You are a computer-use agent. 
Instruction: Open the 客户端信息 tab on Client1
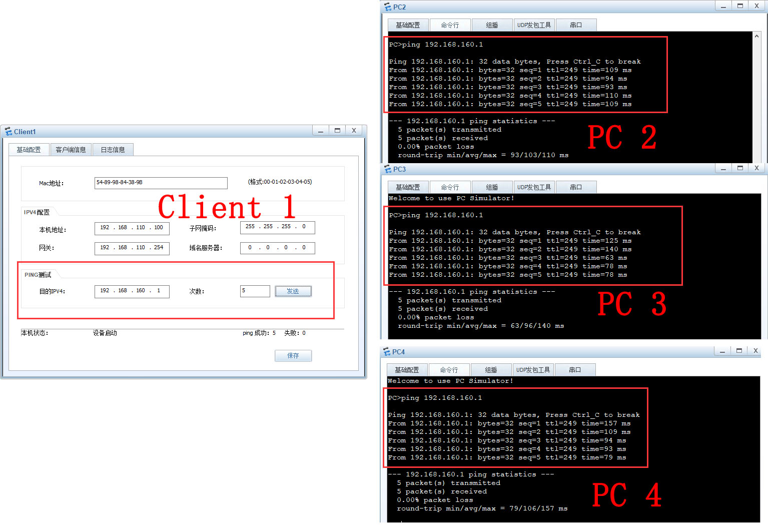pyautogui.click(x=71, y=149)
